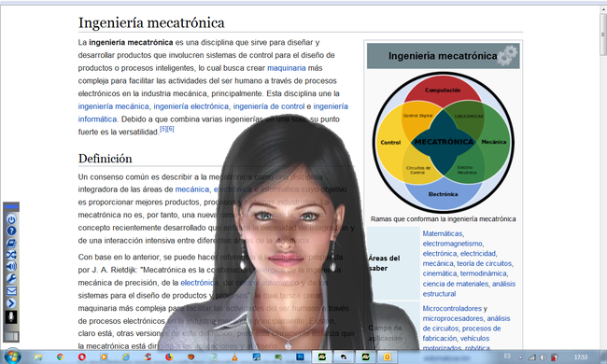
Task: Open the 'maquinaria' link
Action: tap(287, 68)
